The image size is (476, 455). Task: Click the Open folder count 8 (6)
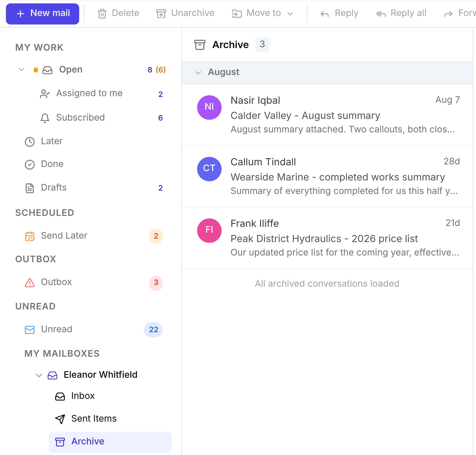click(x=157, y=70)
